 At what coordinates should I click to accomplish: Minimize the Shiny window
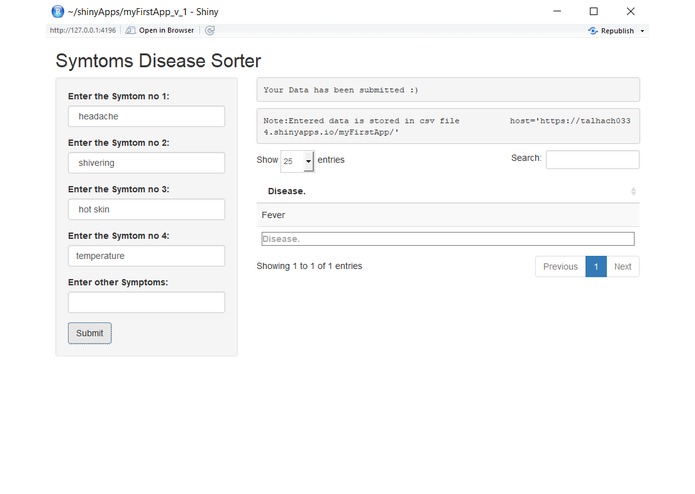coord(557,11)
